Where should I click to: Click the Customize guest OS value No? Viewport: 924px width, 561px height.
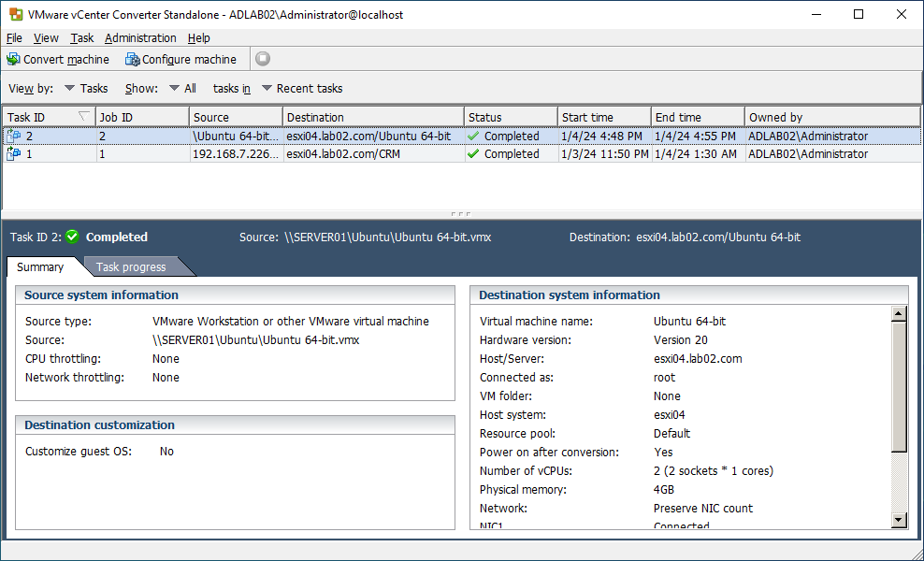pos(166,452)
